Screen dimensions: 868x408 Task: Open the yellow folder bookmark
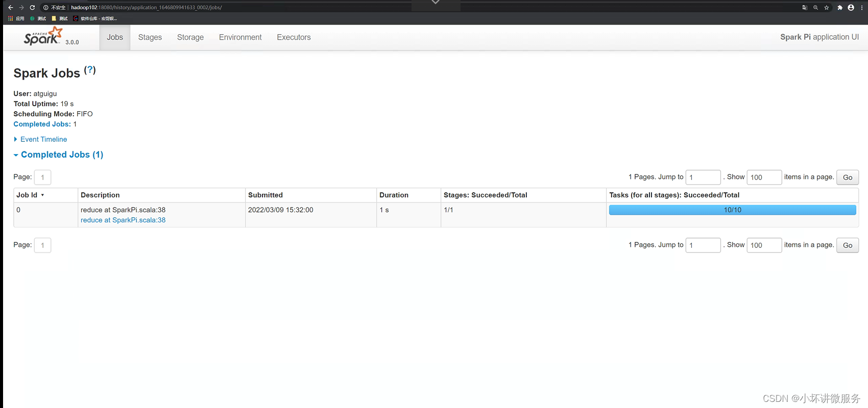[x=59, y=18]
